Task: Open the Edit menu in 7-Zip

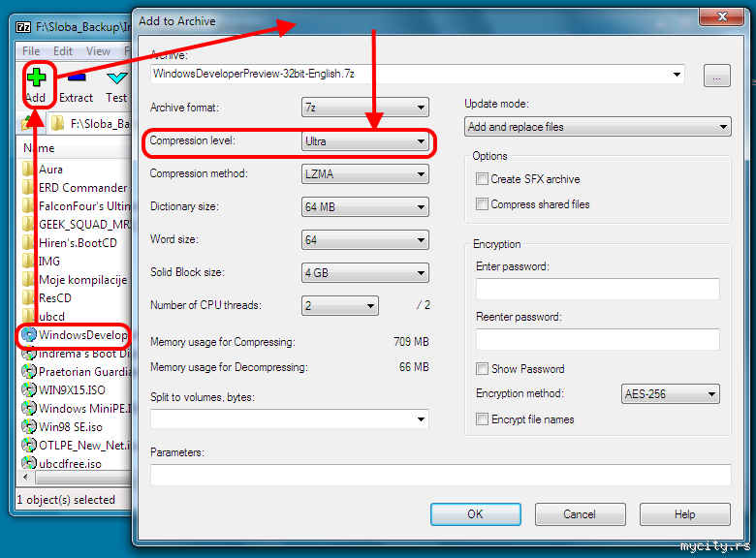Action: 63,51
